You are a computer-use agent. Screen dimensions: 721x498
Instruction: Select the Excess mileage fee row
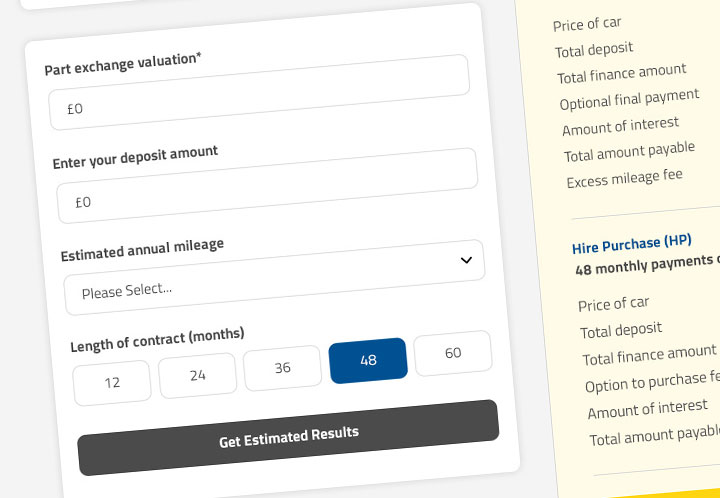(x=624, y=178)
